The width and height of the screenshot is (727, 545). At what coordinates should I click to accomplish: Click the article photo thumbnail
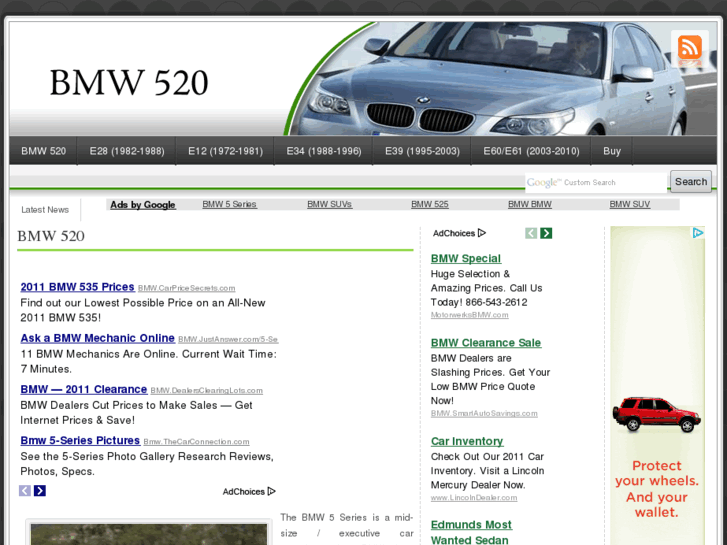148,533
